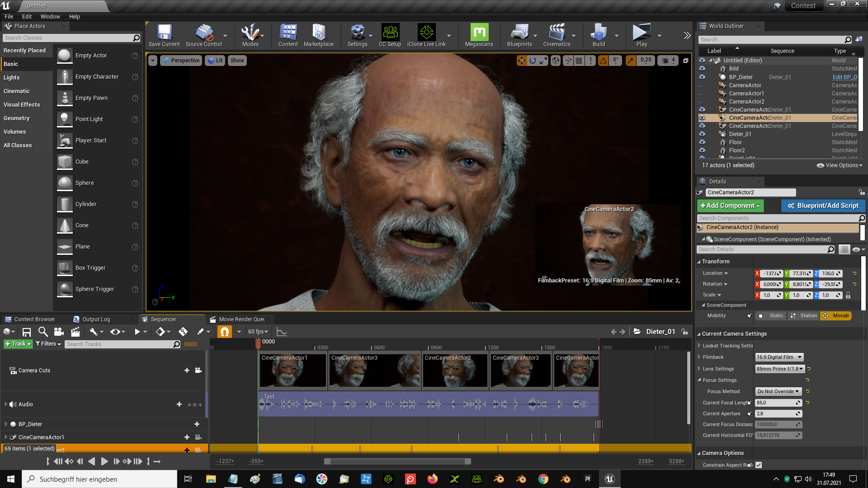The image size is (868, 488).
Task: Toggle visibility of Bild in World Outliner
Action: coord(702,69)
